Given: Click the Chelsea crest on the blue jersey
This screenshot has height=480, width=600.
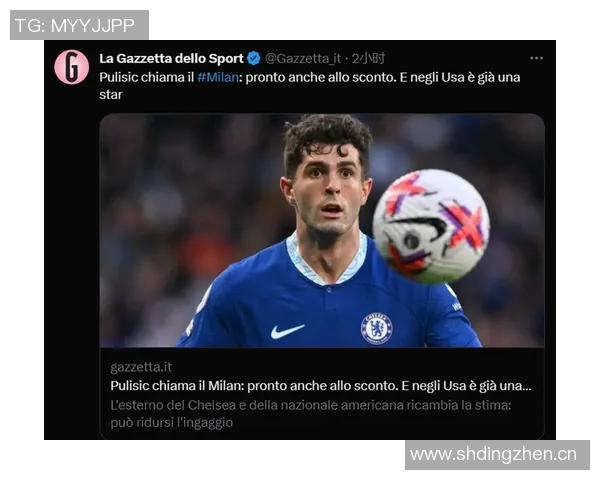Looking at the screenshot, I should click(x=377, y=328).
